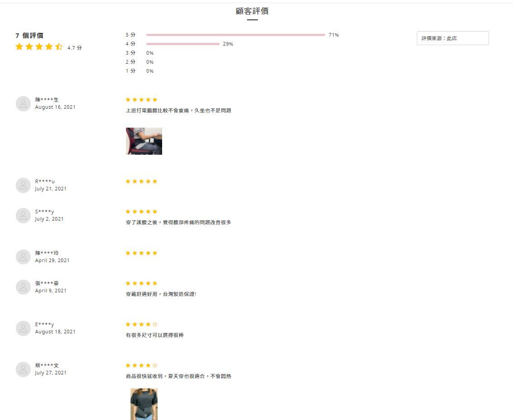This screenshot has height=420, width=513.
Task: Select the 3 分 rating filter row
Action: click(x=140, y=53)
